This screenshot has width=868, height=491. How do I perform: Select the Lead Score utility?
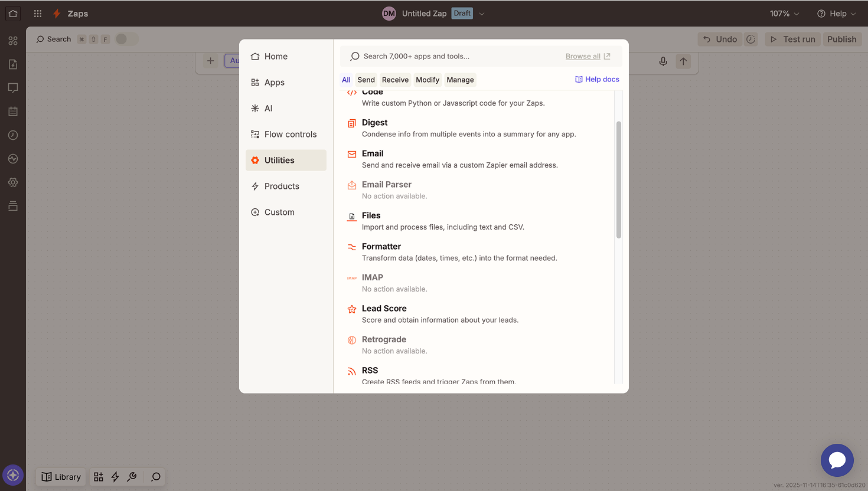point(477,314)
